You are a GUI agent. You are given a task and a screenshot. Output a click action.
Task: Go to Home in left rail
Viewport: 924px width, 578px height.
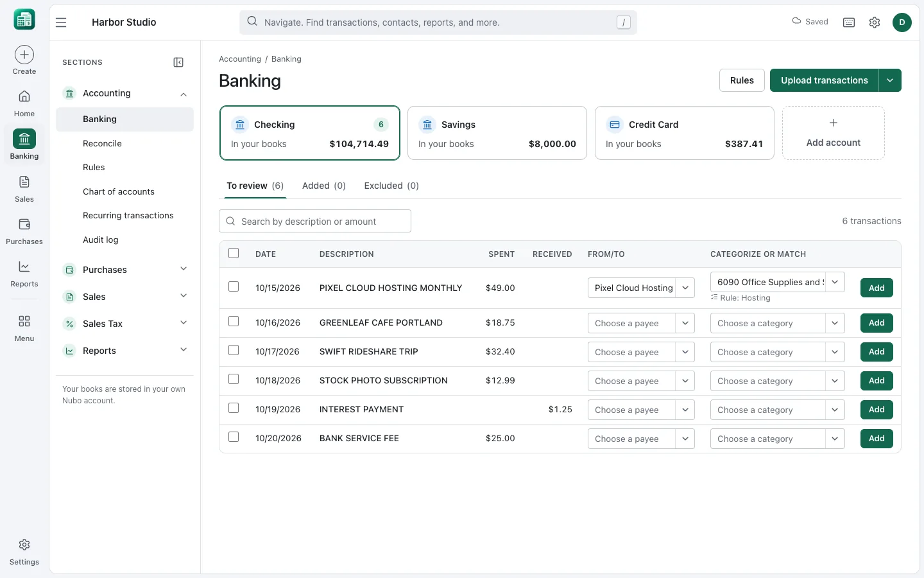[x=24, y=96]
